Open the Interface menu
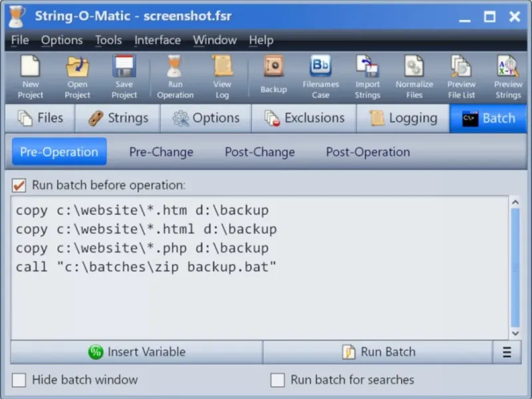532x399 pixels. (x=158, y=40)
